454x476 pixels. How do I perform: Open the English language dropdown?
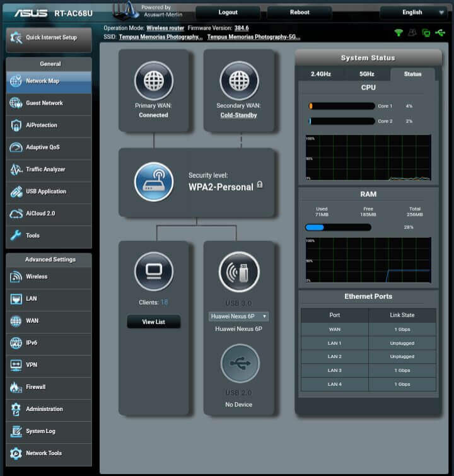tap(414, 13)
